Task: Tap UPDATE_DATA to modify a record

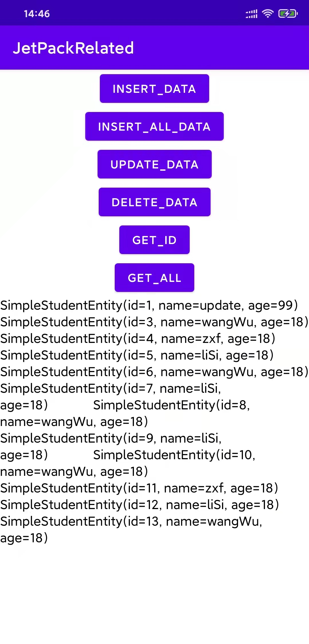Action: (154, 164)
